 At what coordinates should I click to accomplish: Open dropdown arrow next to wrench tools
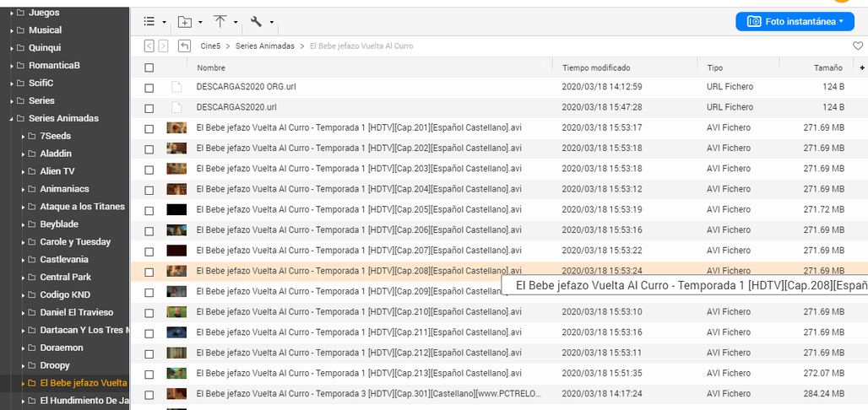[272, 23]
